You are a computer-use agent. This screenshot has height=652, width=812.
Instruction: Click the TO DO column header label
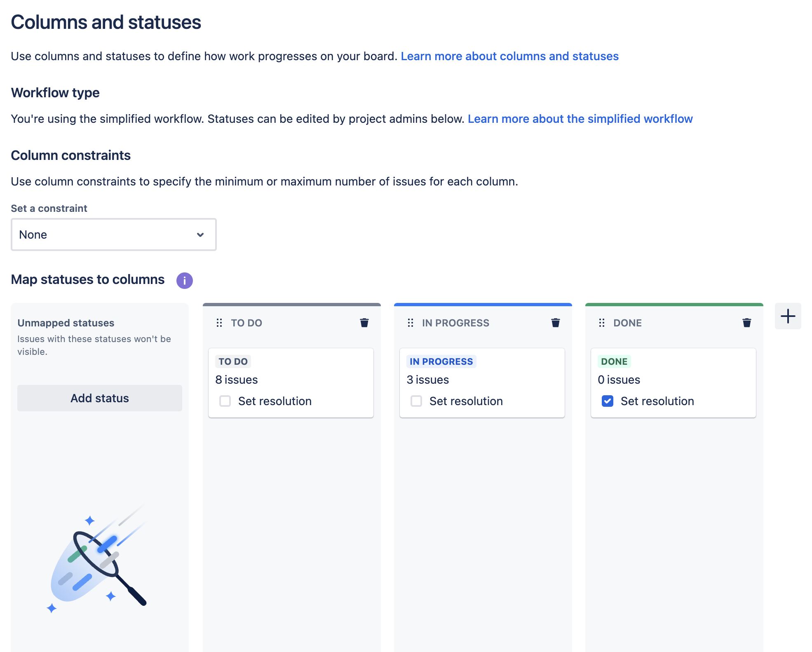pyautogui.click(x=247, y=323)
